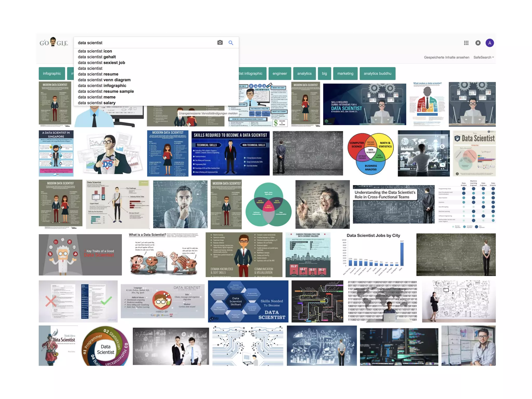This screenshot has width=532, height=399.
Task: Expand the SafeSearch dropdown
Action: [483, 57]
